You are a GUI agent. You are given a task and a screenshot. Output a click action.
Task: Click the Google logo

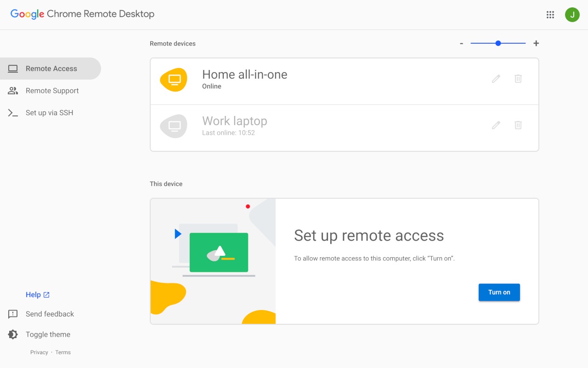27,14
